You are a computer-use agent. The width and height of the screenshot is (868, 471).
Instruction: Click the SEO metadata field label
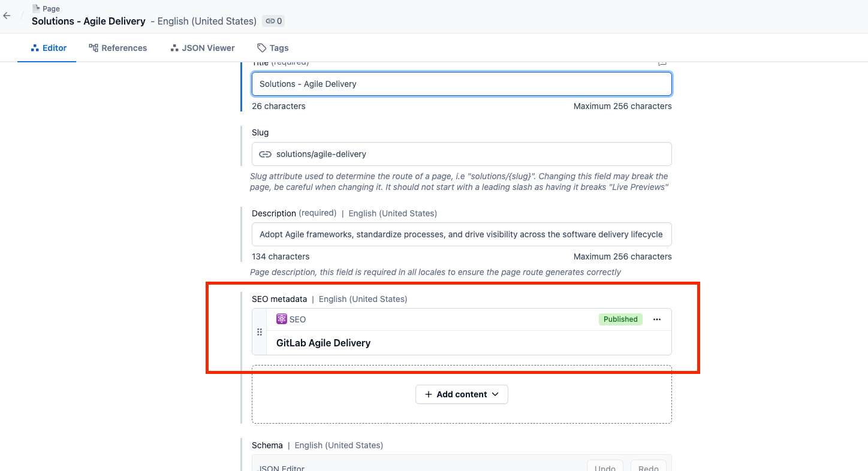tap(279, 299)
